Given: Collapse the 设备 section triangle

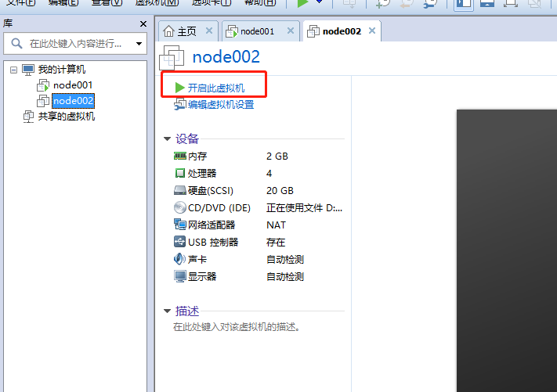Looking at the screenshot, I should (167, 138).
